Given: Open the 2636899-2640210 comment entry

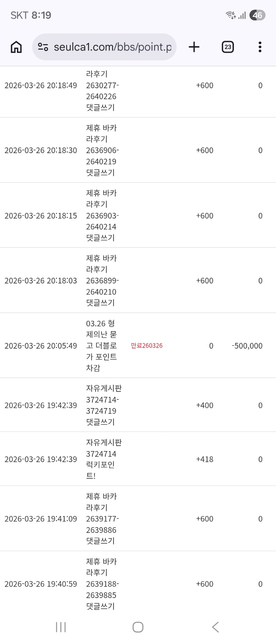Looking at the screenshot, I should 102,281.
